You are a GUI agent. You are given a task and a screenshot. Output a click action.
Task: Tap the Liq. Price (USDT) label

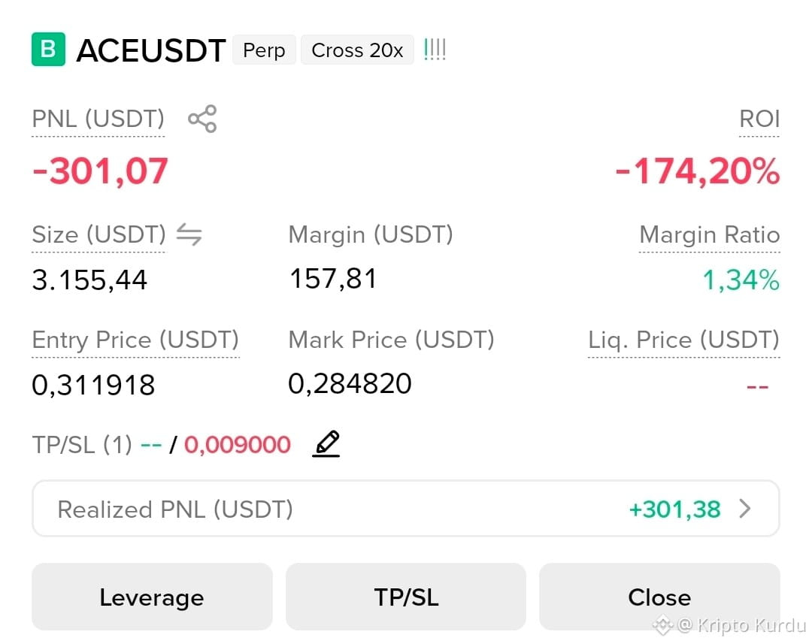point(683,340)
